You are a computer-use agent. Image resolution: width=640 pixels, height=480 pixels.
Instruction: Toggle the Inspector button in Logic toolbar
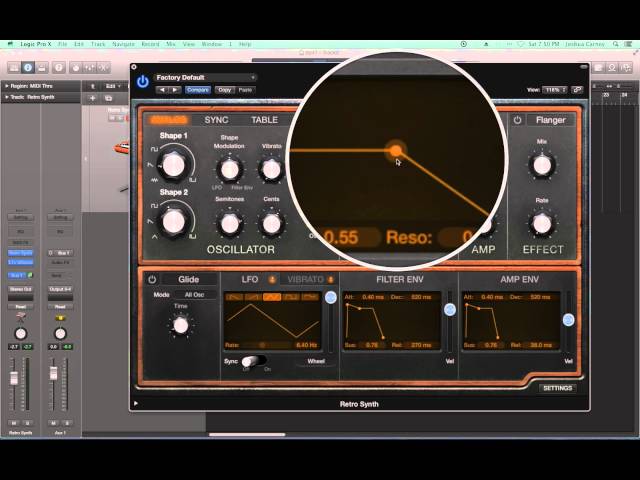(28, 67)
